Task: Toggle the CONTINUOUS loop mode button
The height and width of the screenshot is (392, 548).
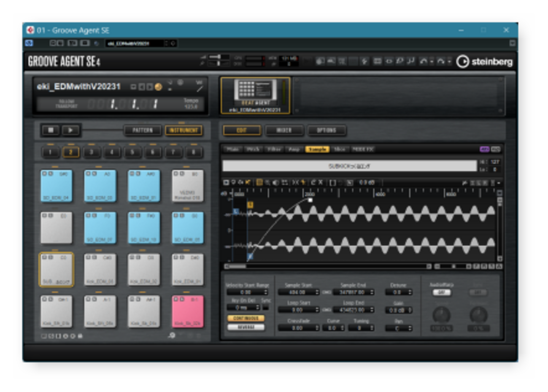Action: 246,318
